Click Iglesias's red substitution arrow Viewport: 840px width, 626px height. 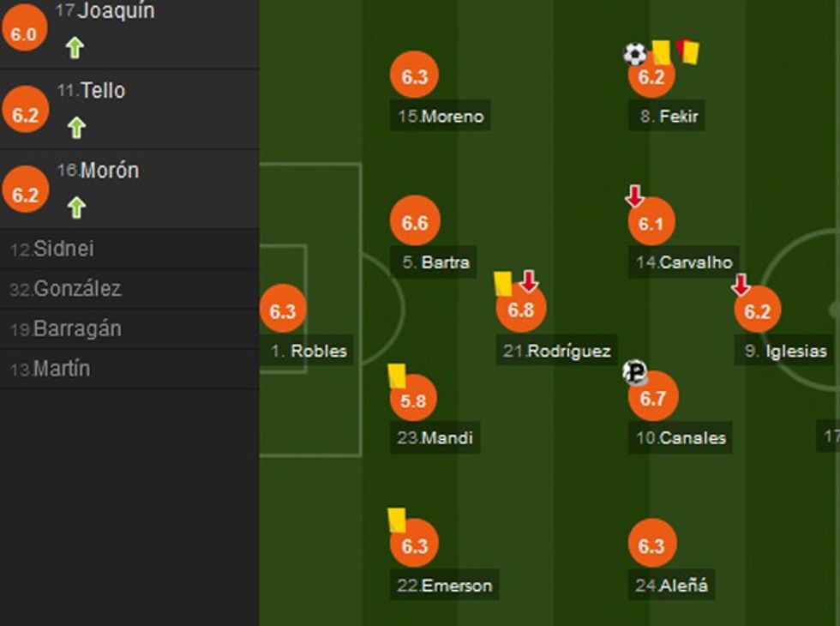[741, 285]
